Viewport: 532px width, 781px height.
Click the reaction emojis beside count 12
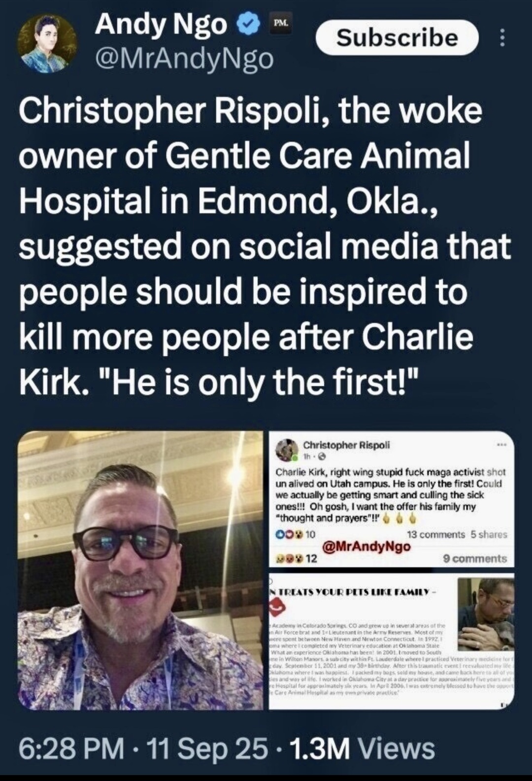(289, 559)
